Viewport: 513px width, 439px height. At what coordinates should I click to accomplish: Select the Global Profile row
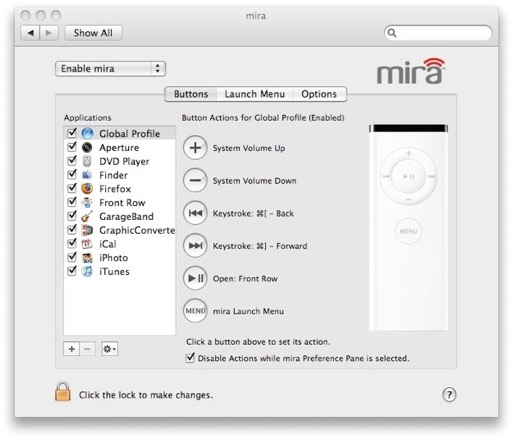click(119, 133)
